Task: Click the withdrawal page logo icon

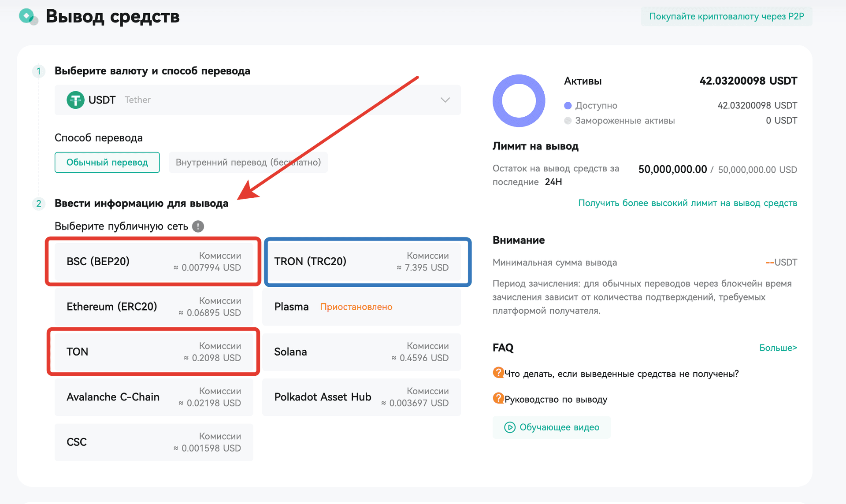Action: point(28,17)
